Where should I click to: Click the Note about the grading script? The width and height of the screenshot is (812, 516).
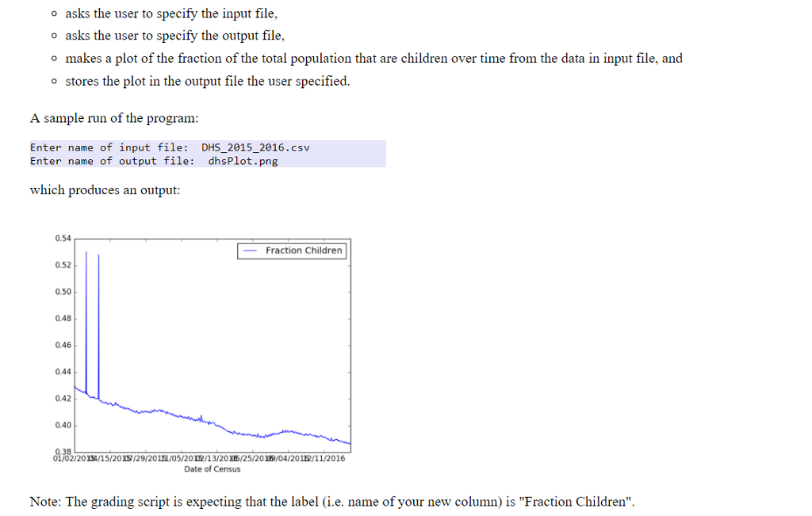click(x=331, y=502)
